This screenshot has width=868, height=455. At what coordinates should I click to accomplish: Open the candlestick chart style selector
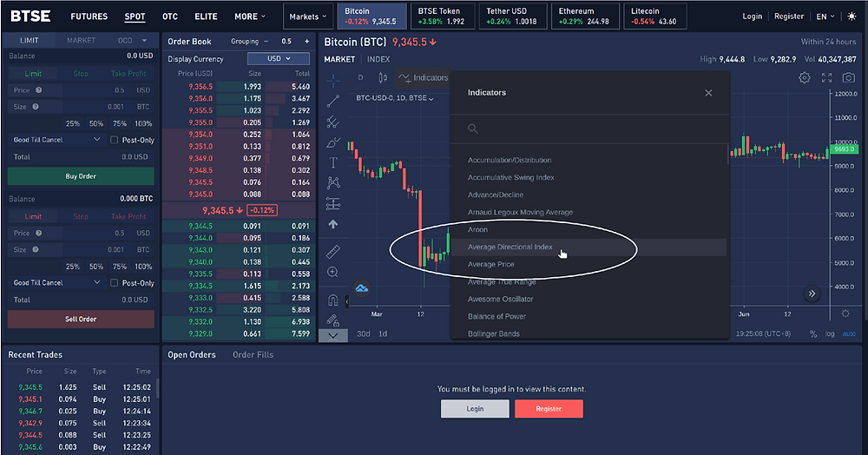point(383,77)
